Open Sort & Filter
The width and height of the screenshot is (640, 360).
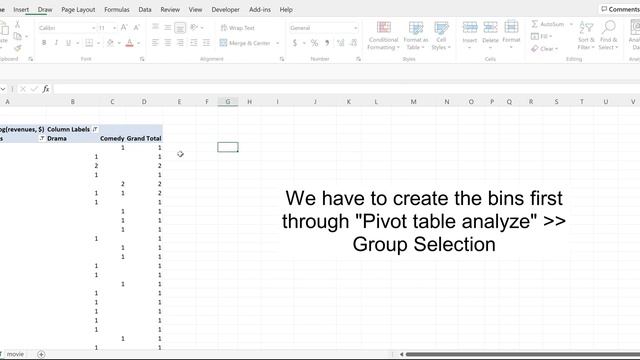click(x=586, y=36)
